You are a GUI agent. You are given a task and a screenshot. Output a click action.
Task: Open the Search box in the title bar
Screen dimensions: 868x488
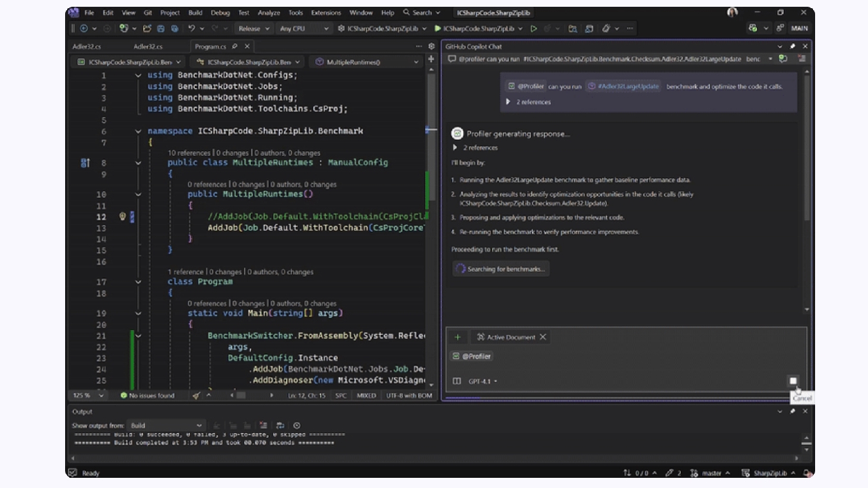point(422,12)
